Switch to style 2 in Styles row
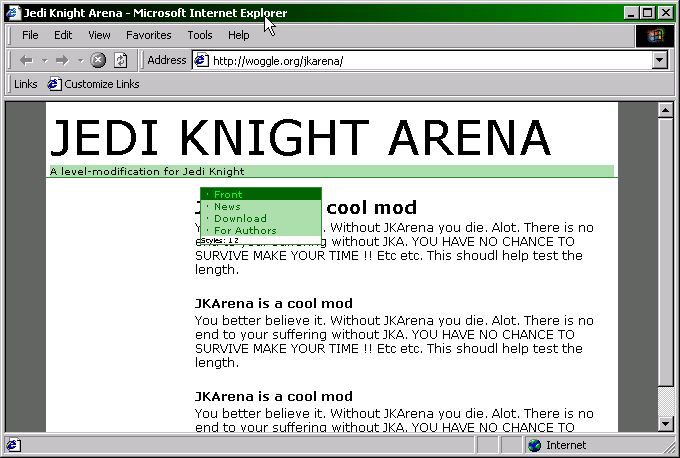This screenshot has height=458, width=680. tap(236, 240)
